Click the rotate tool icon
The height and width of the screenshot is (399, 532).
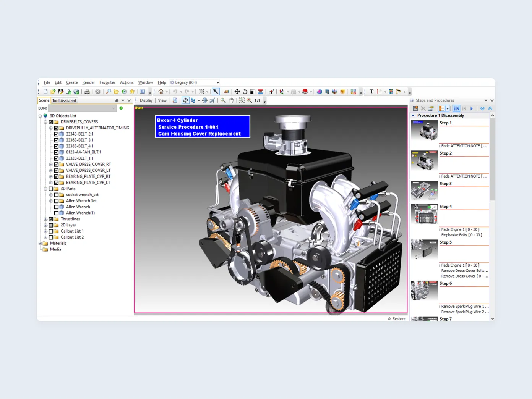coord(245,92)
